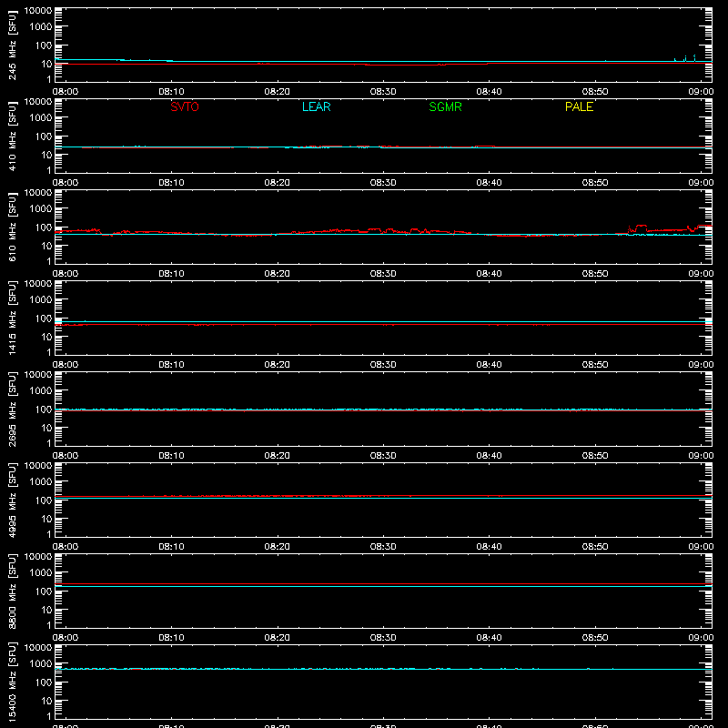
Task: Select the 15400 MHz [SFU] axis title
Action: tap(12, 682)
